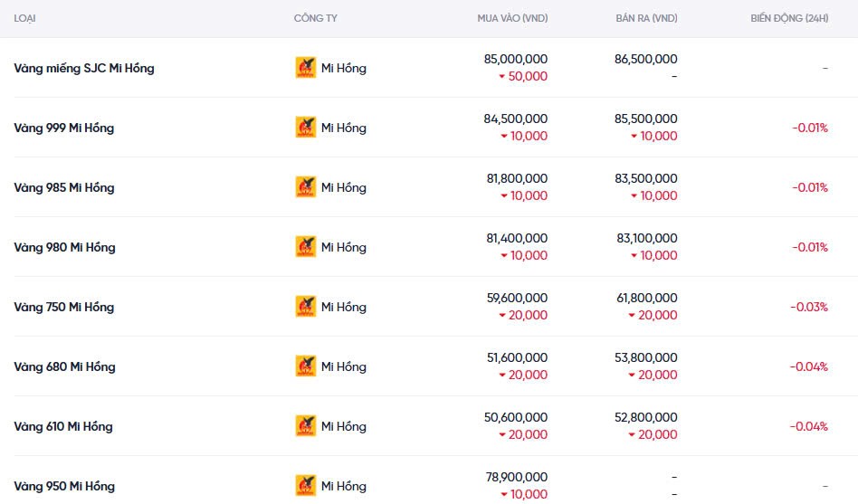Screen dimensions: 858x504
Task: Click Mi Hồng logo in Vàng 610 row
Action: click(306, 426)
